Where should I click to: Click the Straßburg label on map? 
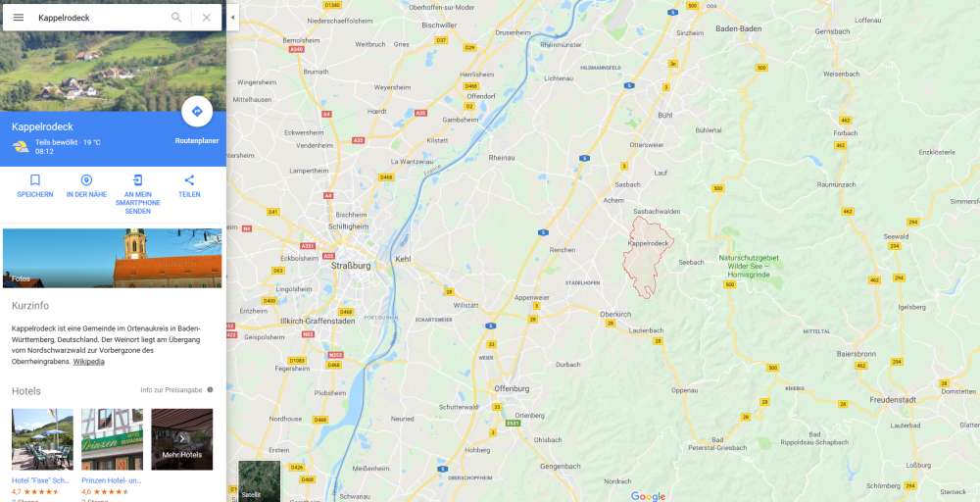[x=351, y=266]
